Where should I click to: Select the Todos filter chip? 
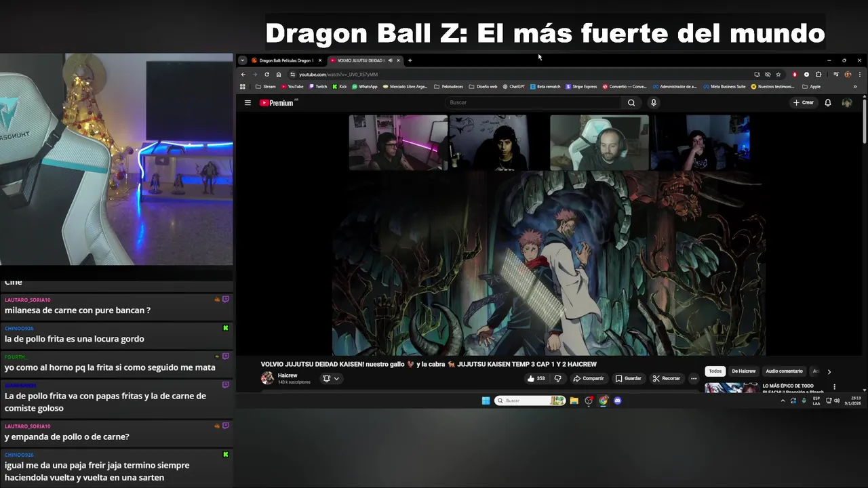pyautogui.click(x=715, y=371)
